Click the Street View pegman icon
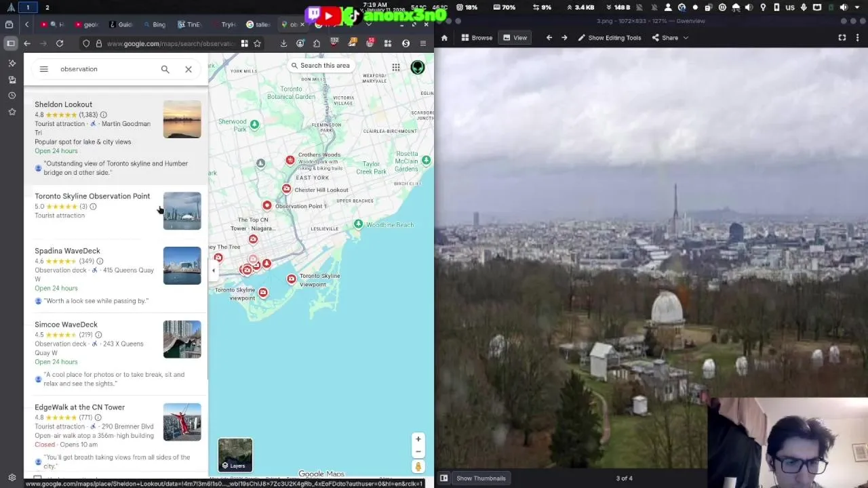This screenshot has width=868, height=488. [418, 466]
